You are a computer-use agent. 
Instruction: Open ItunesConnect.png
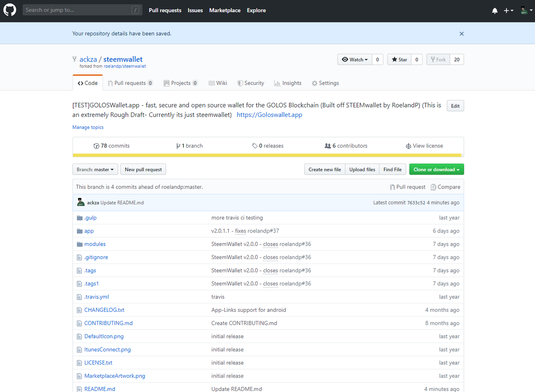point(107,349)
